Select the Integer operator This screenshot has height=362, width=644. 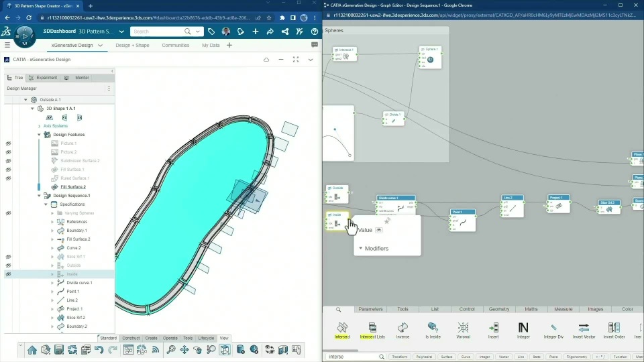tap(523, 330)
